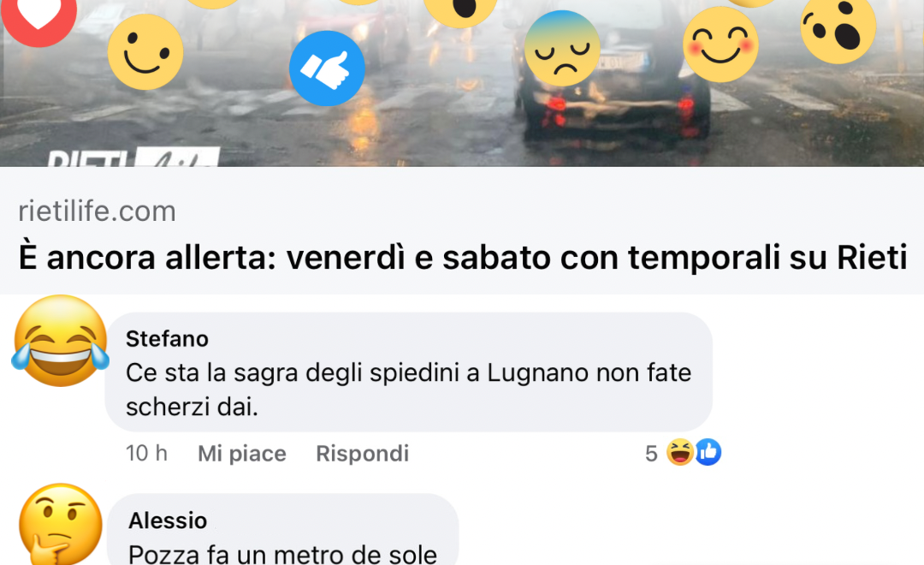This screenshot has height=565, width=924.
Task: Click the 10 h comment timestamp
Action: 147,454
